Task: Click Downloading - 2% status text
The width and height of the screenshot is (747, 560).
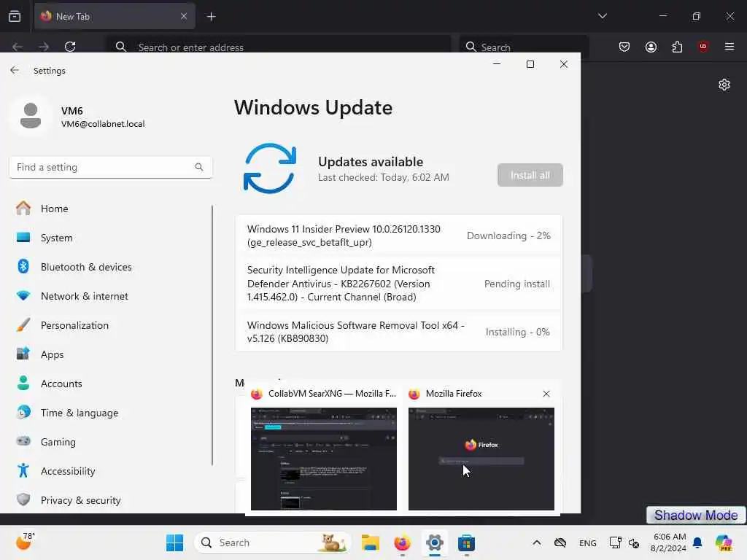Action: [x=508, y=236]
